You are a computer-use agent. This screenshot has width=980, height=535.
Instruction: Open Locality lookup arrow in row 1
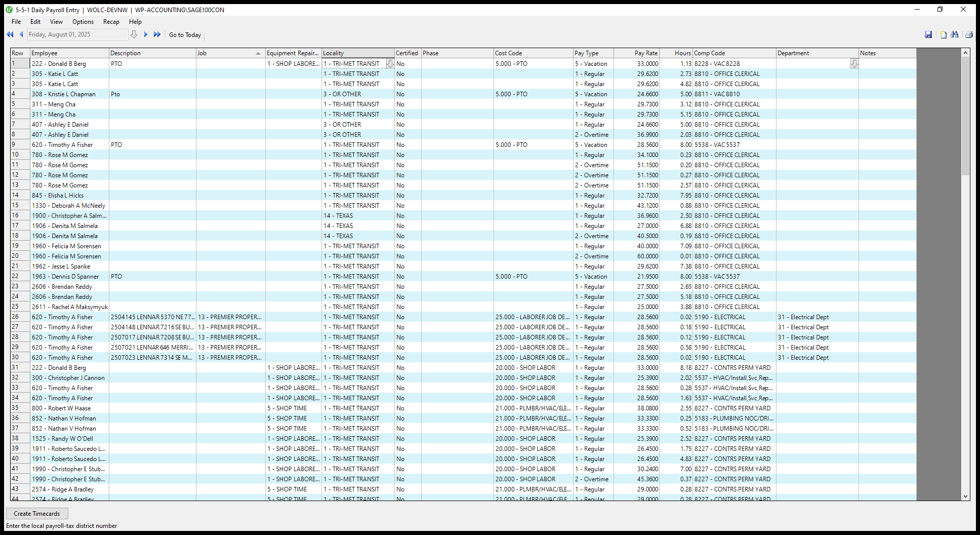(x=390, y=64)
